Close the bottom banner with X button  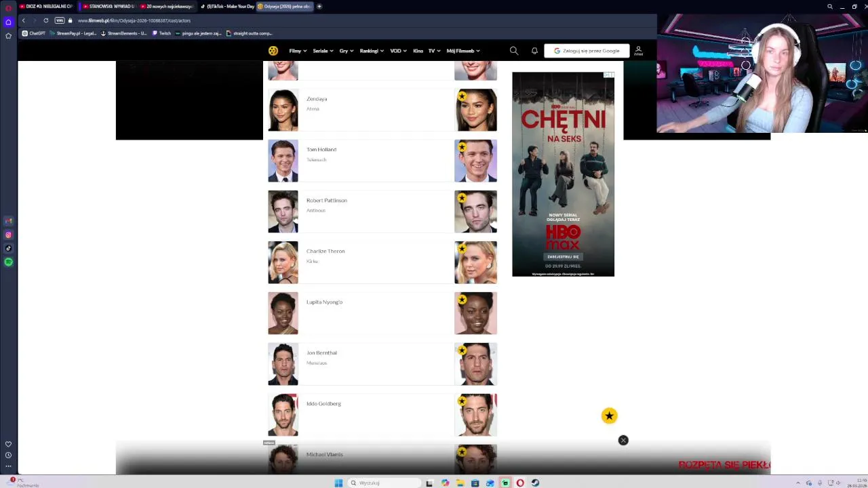point(623,441)
